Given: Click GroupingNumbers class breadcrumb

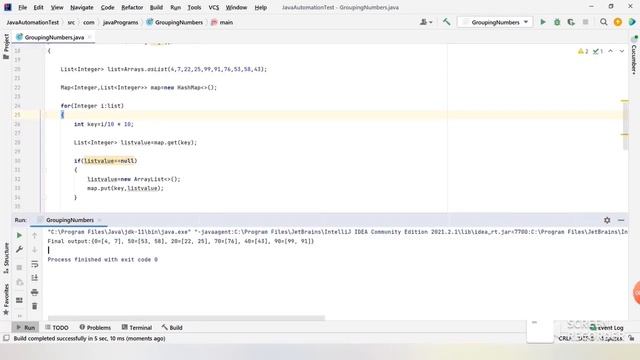Looking at the screenshot, I should point(174,22).
